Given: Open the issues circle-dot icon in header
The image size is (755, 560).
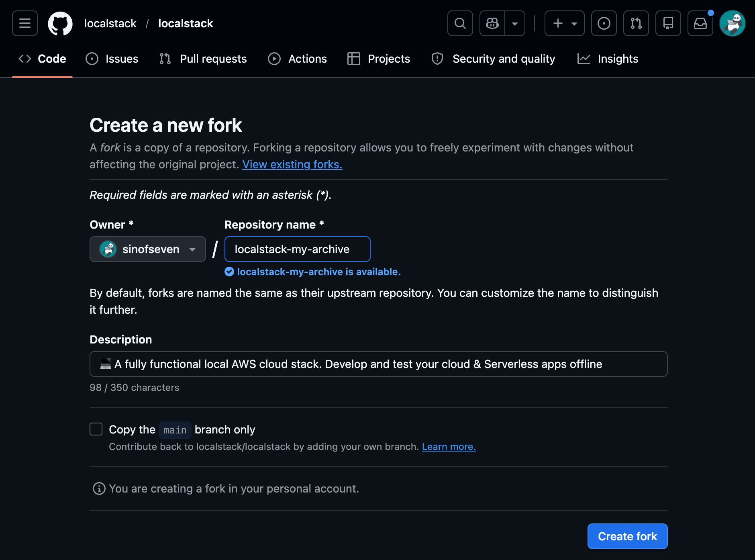Looking at the screenshot, I should 604,23.
